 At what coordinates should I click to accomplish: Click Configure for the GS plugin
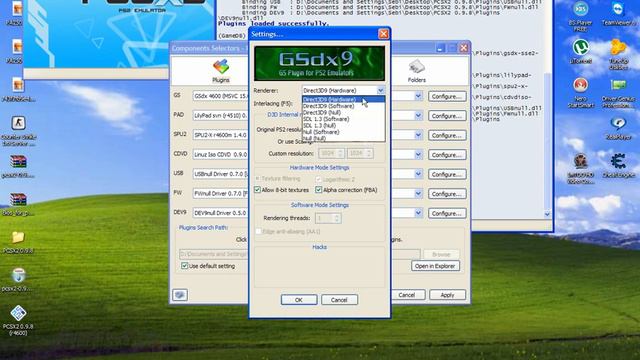[447, 96]
